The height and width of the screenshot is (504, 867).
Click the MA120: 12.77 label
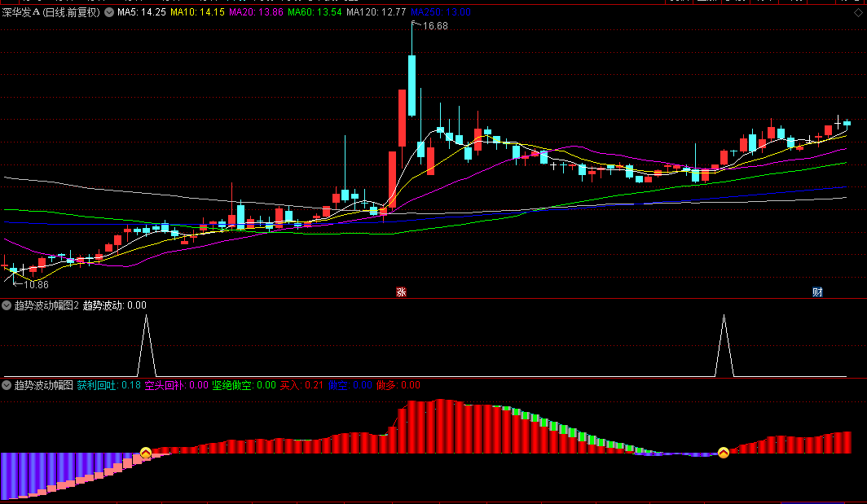click(x=376, y=12)
